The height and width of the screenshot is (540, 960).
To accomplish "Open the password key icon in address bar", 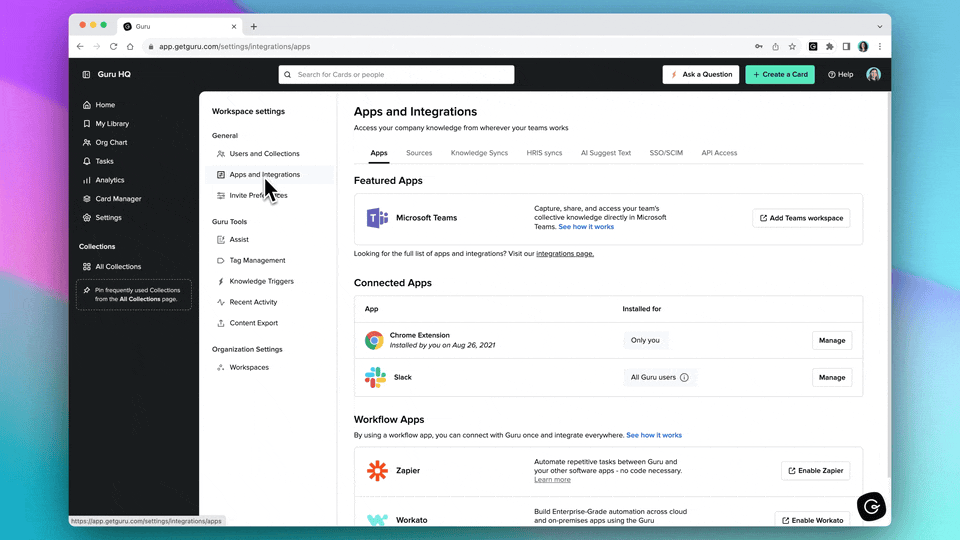I will [x=759, y=47].
